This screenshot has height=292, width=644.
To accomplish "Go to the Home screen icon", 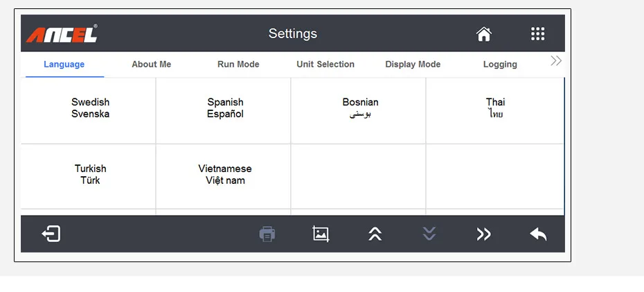I will [x=483, y=34].
